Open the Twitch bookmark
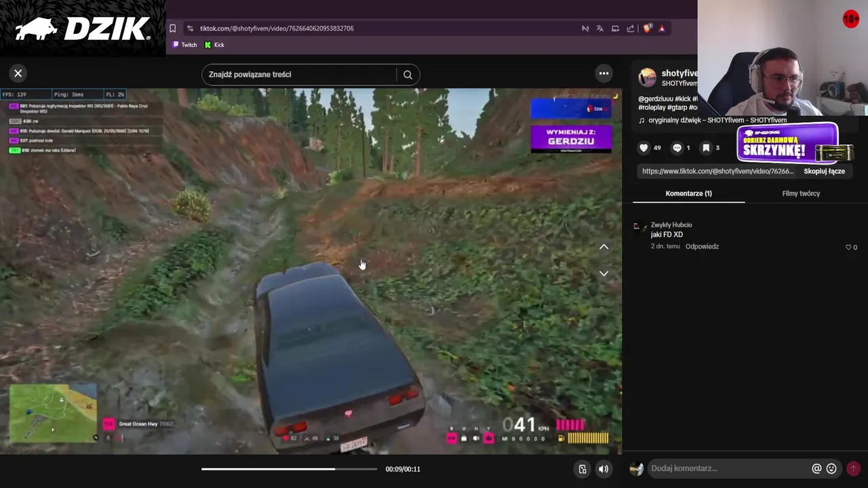Image resolution: width=868 pixels, height=488 pixels. 184,45
